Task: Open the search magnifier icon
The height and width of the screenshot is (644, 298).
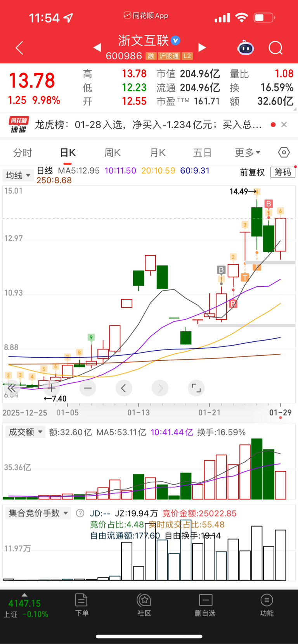Action: tap(275, 48)
